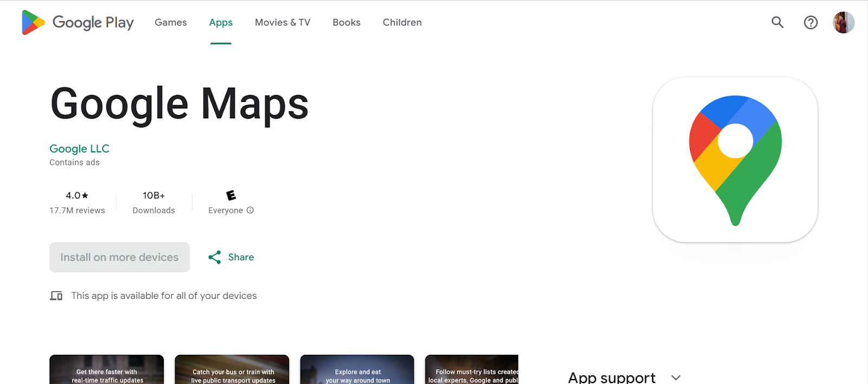Image resolution: width=868 pixels, height=384 pixels.
Task: Open the 'Catch your bus or train' screenshot
Action: point(232,369)
